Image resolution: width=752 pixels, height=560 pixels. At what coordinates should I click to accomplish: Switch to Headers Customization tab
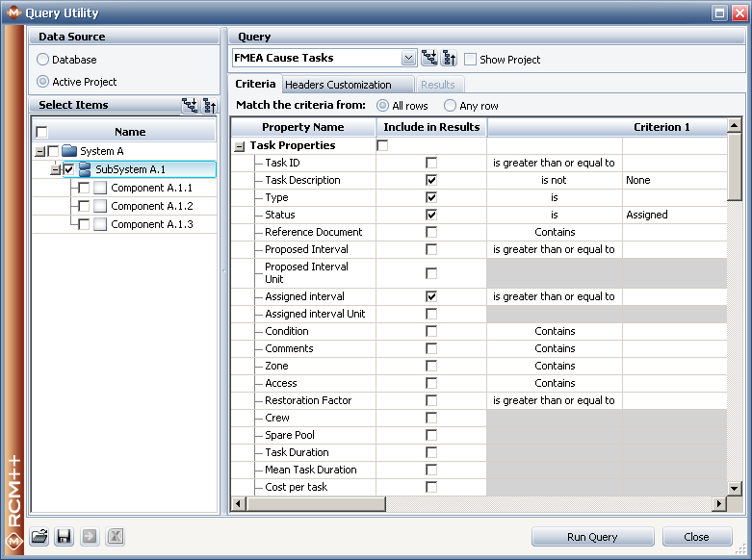[338, 85]
